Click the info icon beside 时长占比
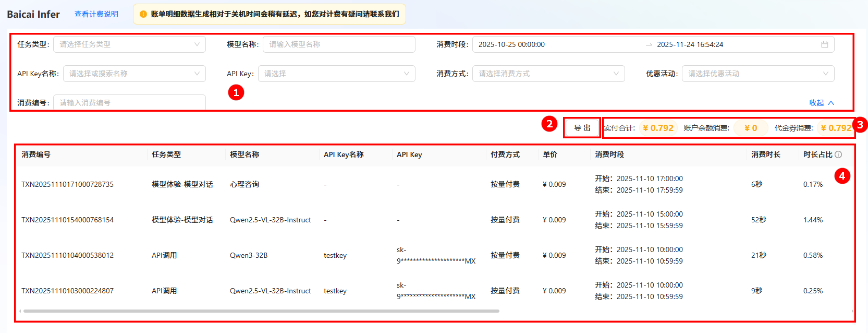Screen dimensions: 868x333 (838, 154)
